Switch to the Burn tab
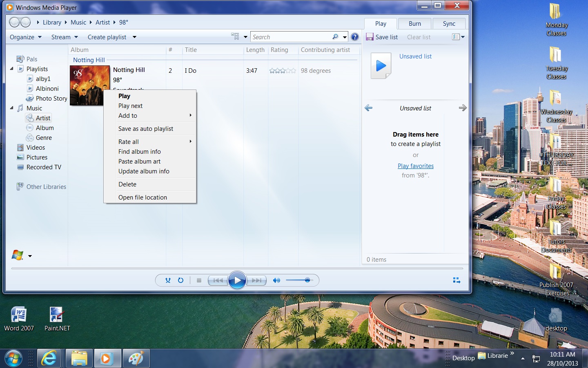This screenshot has height=368, width=588. coord(415,24)
